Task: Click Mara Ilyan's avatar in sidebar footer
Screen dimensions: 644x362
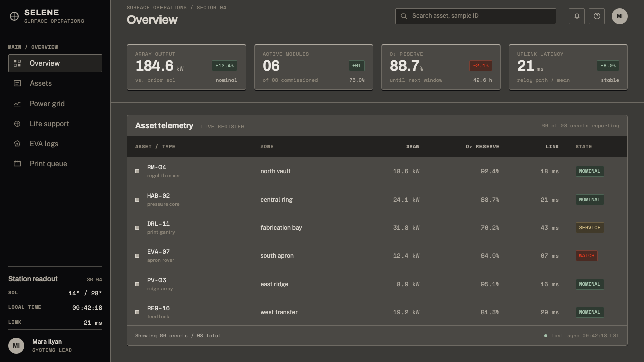Action: coord(16,346)
